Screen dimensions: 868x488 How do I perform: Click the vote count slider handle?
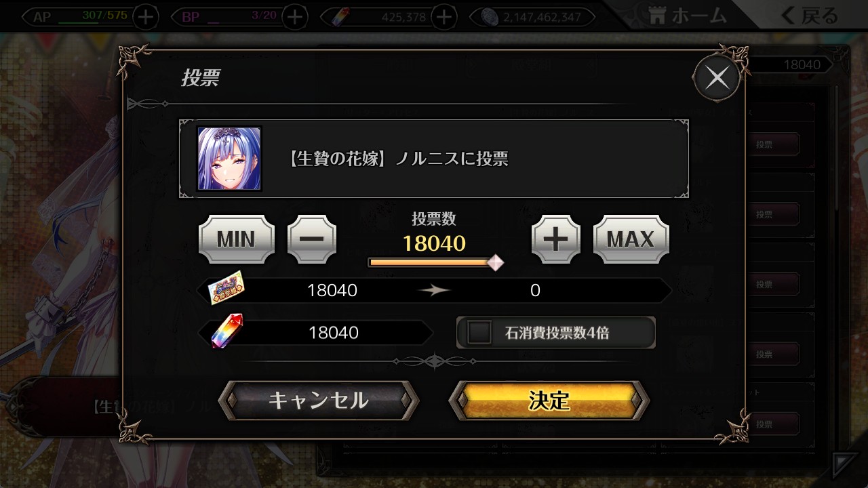point(496,262)
